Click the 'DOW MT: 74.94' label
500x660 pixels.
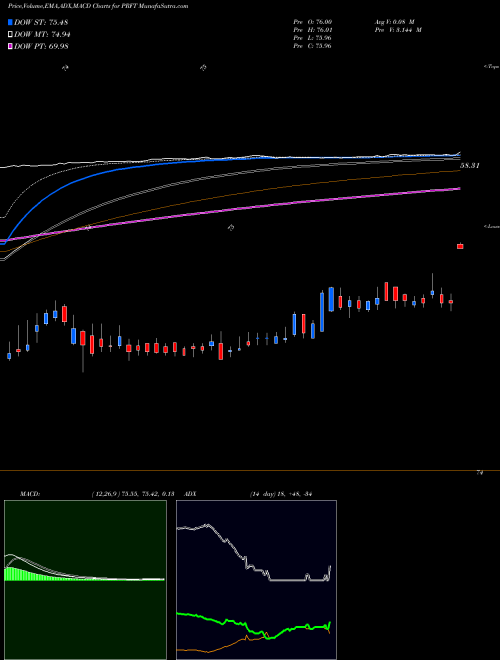click(42, 35)
